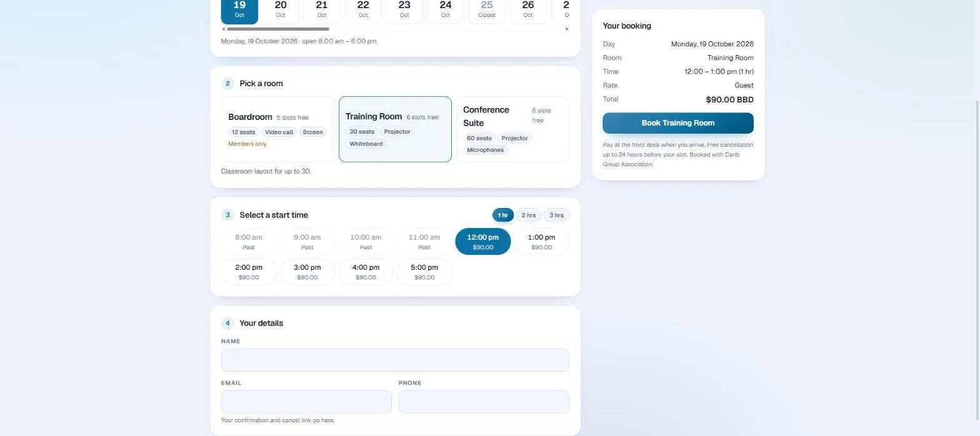
Task: Click the 'Your details' heading
Action: (261, 323)
